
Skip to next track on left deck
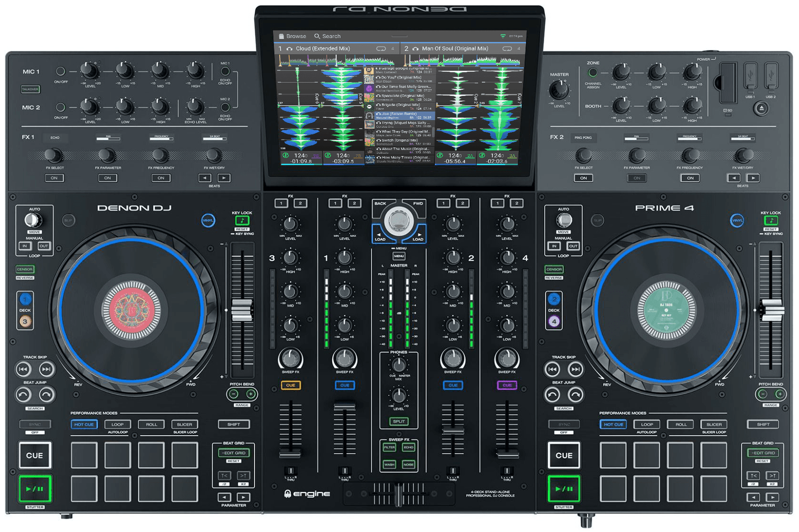coord(46,369)
